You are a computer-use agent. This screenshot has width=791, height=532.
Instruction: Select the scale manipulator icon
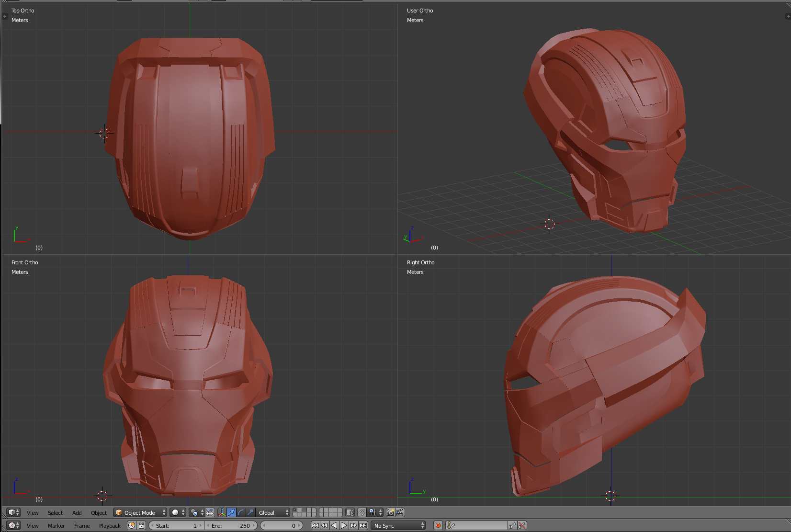point(250,512)
